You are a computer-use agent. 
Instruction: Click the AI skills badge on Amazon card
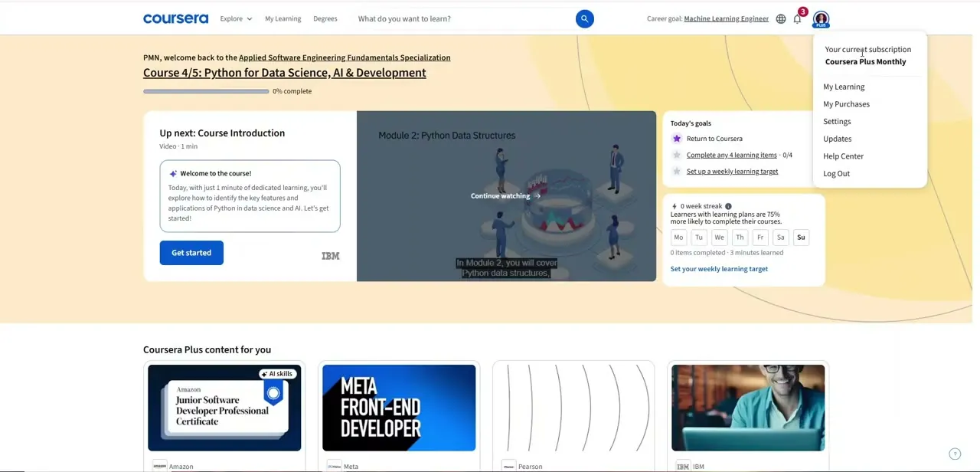tap(277, 374)
